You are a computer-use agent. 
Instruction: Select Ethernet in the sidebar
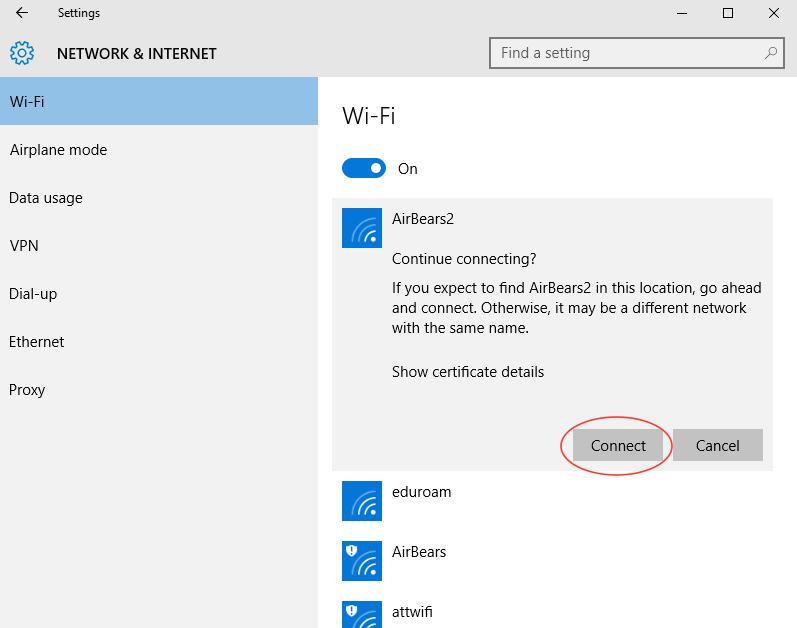click(159, 342)
